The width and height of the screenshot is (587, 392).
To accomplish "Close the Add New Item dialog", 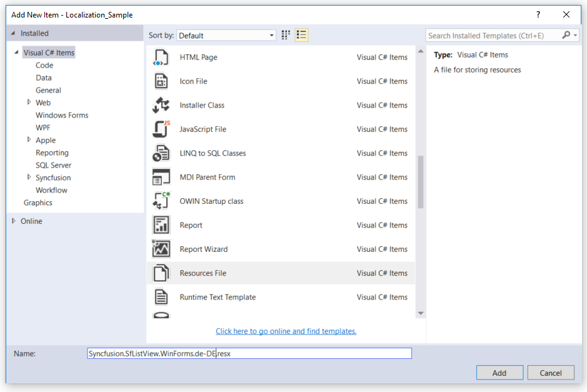I will (566, 14).
